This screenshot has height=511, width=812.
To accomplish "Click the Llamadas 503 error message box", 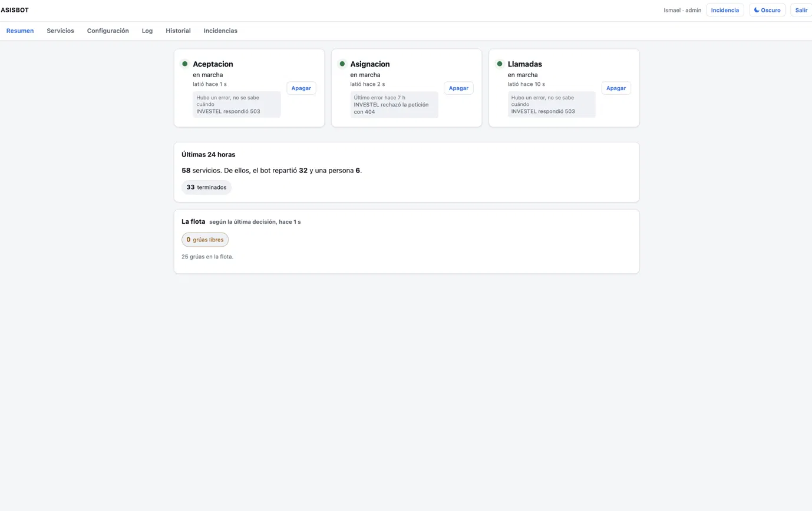I will (x=552, y=104).
